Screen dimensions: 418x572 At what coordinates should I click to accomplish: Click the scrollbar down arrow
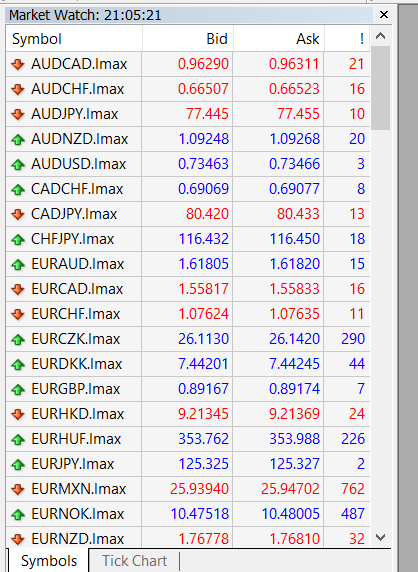point(380,537)
